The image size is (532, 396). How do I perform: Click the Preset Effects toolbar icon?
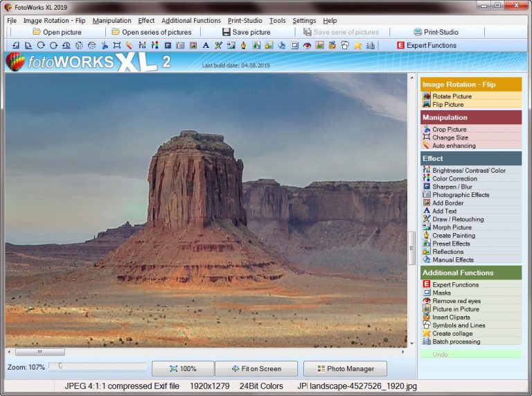[x=256, y=45]
